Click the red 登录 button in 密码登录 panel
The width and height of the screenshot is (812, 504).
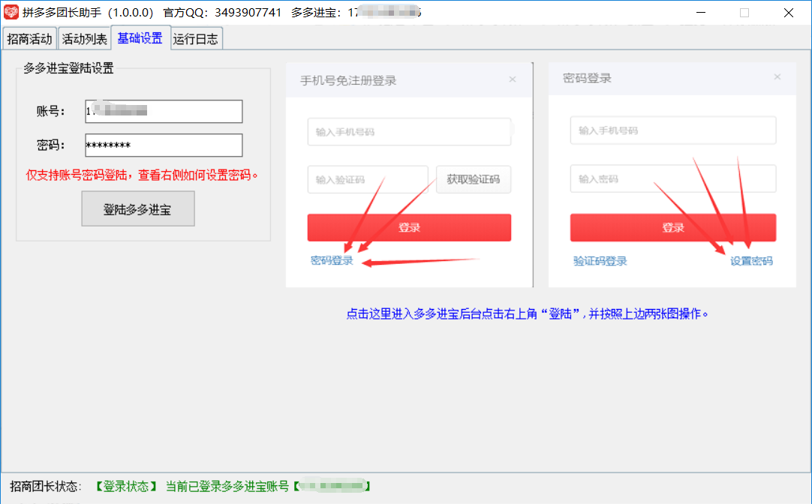pyautogui.click(x=672, y=228)
